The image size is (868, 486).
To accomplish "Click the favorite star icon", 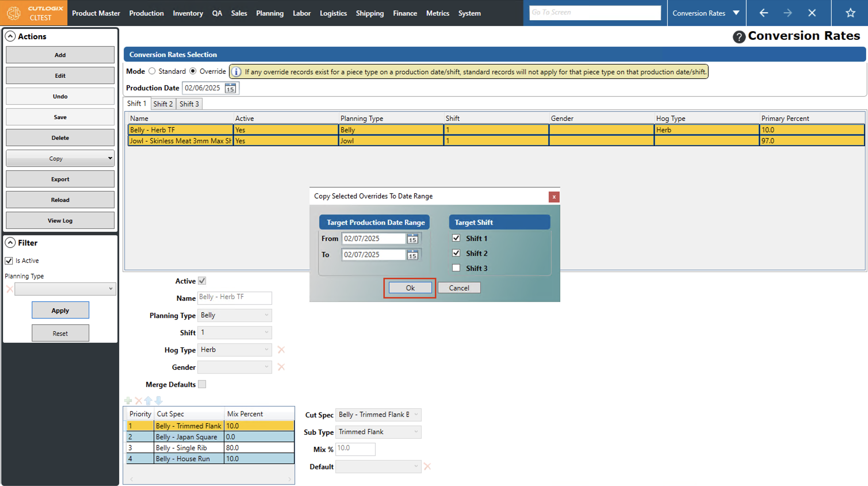I will [850, 13].
